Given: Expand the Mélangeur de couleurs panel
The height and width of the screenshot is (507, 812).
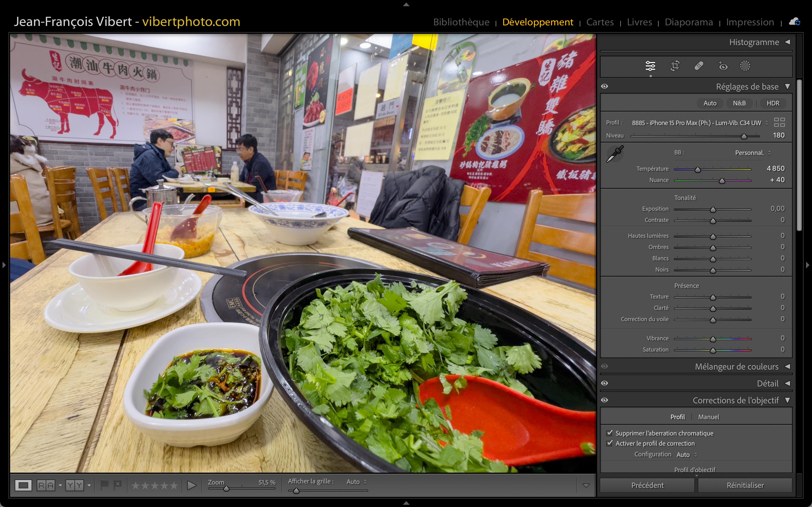Looking at the screenshot, I should pos(787,366).
